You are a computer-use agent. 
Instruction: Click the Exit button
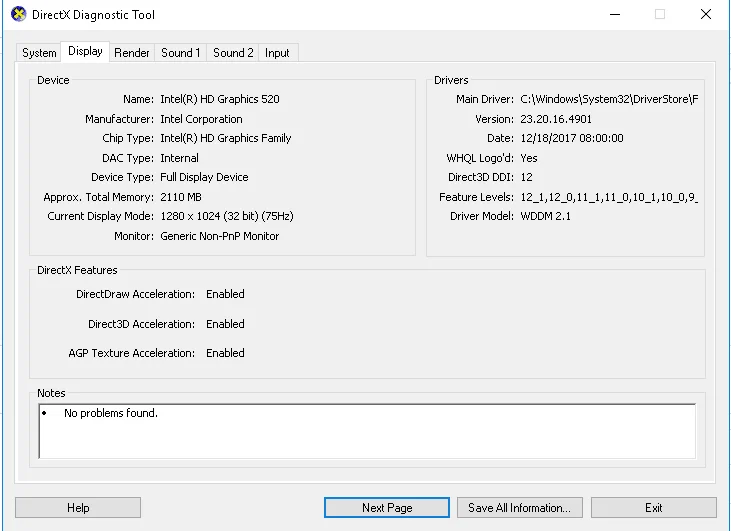[x=654, y=507]
